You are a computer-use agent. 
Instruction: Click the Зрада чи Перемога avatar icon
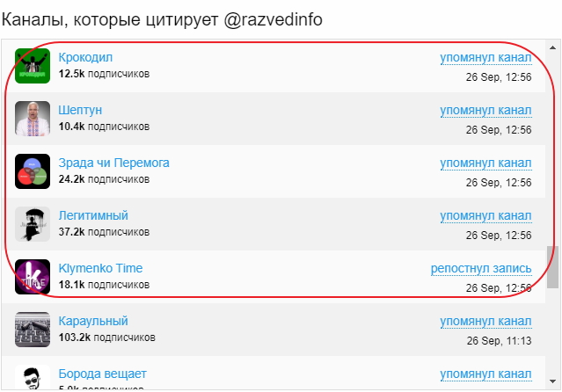[33, 171]
